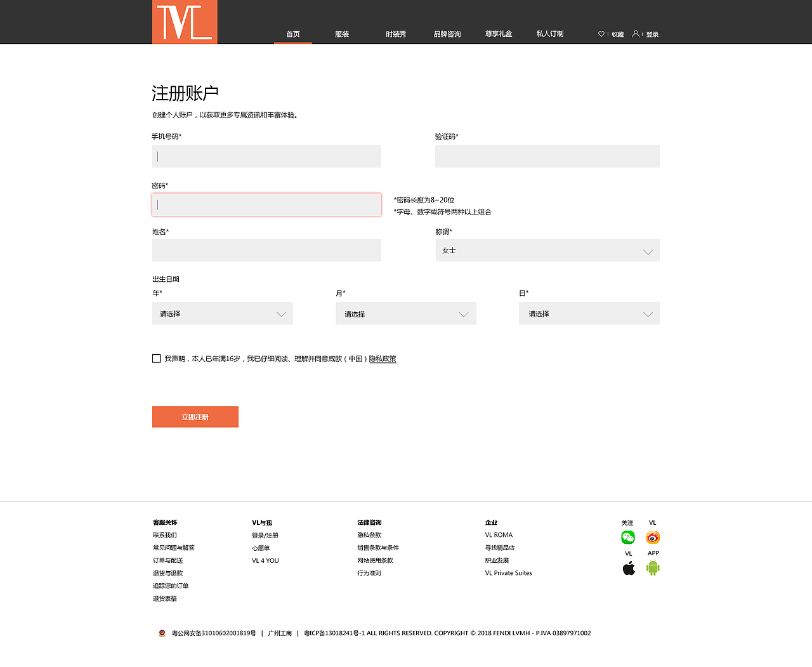
Task: Open 追踪您的订单 footer link
Action: 171,586
